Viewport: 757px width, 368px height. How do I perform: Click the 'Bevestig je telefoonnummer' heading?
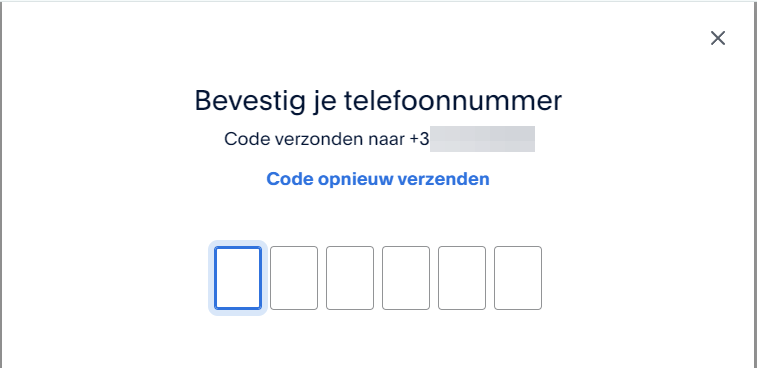tap(378, 101)
